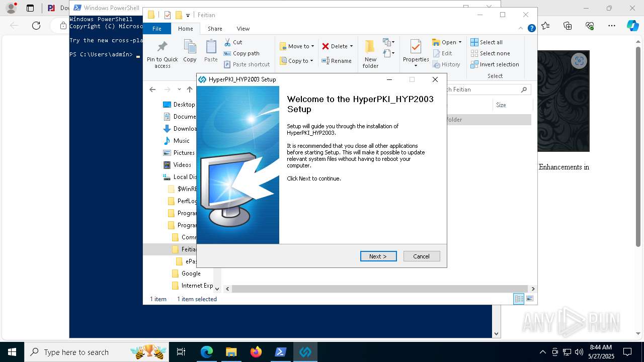The height and width of the screenshot is (362, 644).
Task: Click Paste shortcut in ribbon
Action: (x=247, y=64)
